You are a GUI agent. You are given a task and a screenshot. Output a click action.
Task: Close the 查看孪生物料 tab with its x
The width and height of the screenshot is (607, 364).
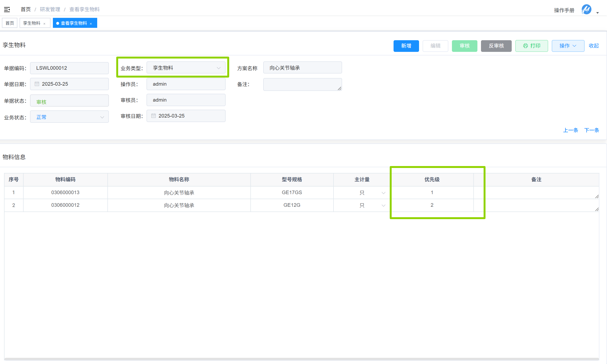coord(91,24)
